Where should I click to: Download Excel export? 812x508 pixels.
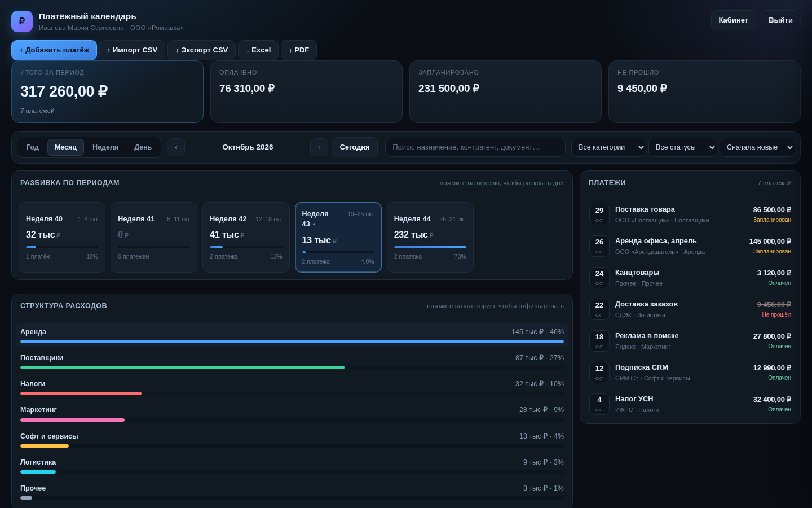(258, 50)
